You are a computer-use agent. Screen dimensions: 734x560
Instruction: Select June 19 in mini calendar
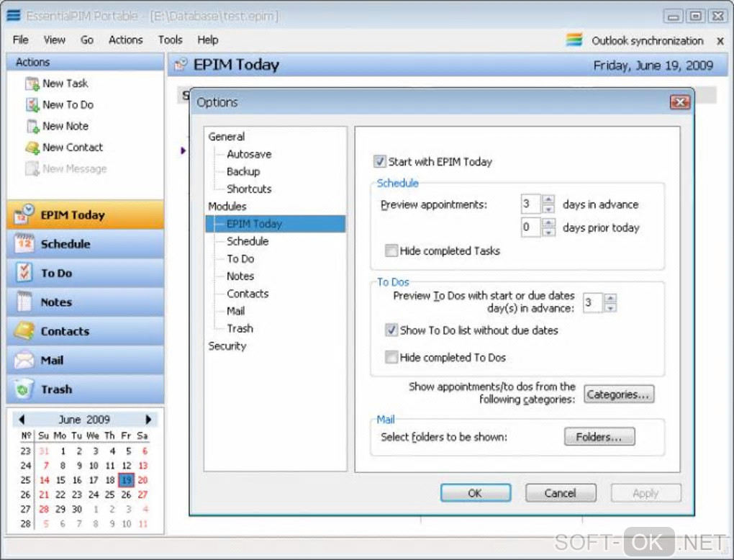127,480
